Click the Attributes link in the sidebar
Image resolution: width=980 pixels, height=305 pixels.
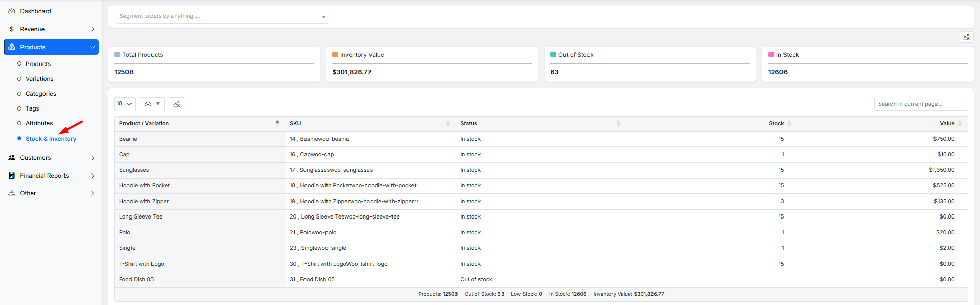point(39,123)
